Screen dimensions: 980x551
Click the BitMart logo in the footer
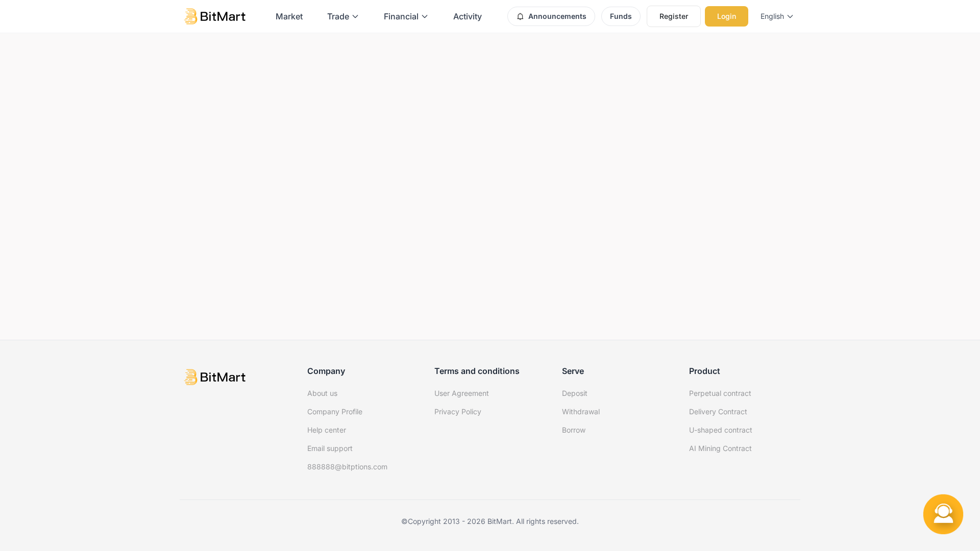coord(215,377)
